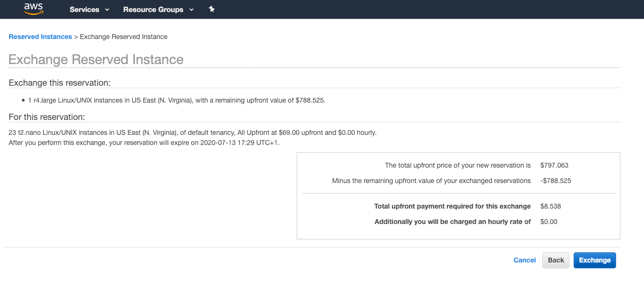Click the Back button
Viewport: 644px width, 289px height.
coord(556,260)
